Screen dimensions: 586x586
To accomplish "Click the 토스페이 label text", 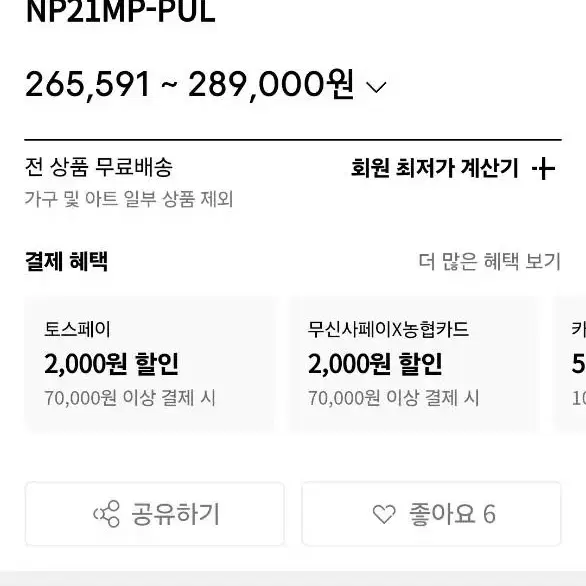I will point(77,329).
